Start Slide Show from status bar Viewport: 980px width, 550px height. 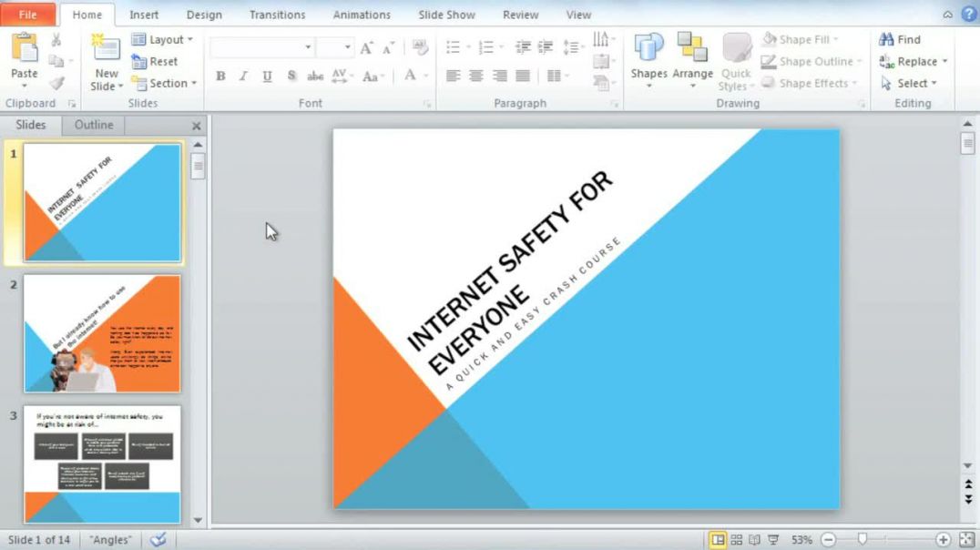coord(773,539)
